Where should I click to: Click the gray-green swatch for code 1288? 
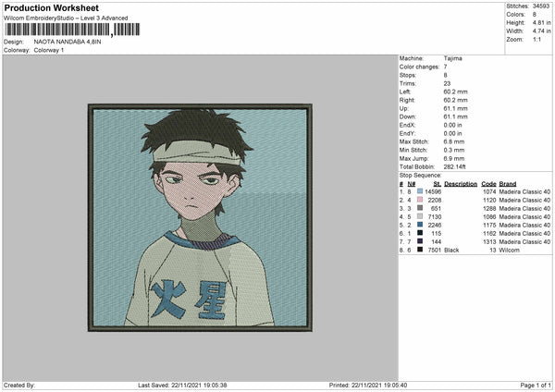click(420, 208)
